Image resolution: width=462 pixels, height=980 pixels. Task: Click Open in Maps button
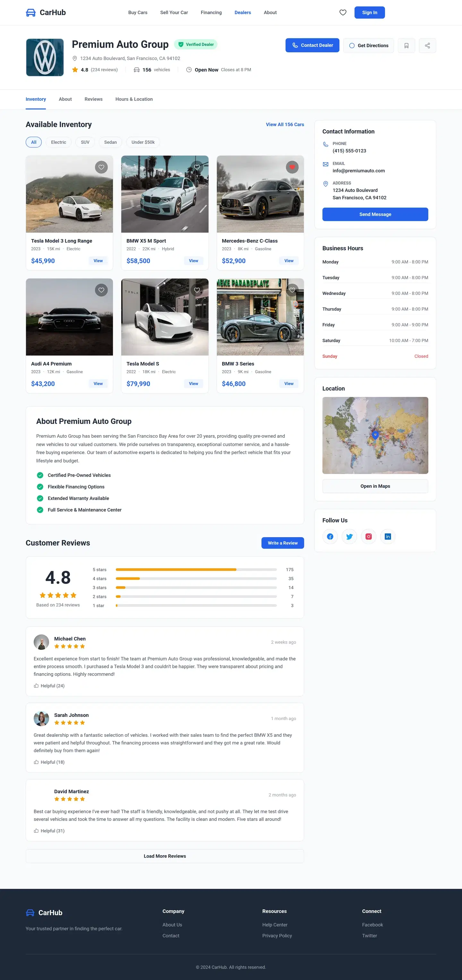[375, 486]
